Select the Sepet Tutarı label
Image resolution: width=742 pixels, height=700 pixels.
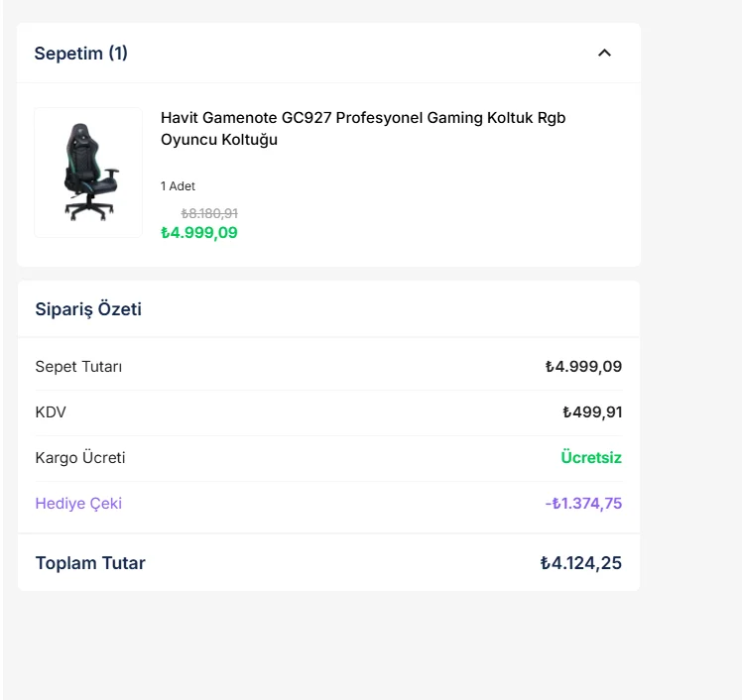tap(78, 367)
